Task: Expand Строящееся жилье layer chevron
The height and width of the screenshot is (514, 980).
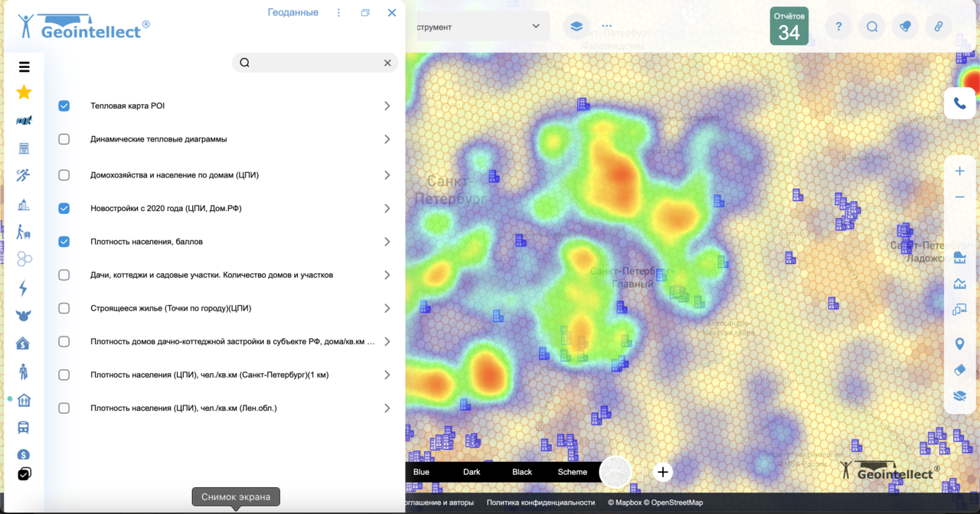Action: click(387, 308)
